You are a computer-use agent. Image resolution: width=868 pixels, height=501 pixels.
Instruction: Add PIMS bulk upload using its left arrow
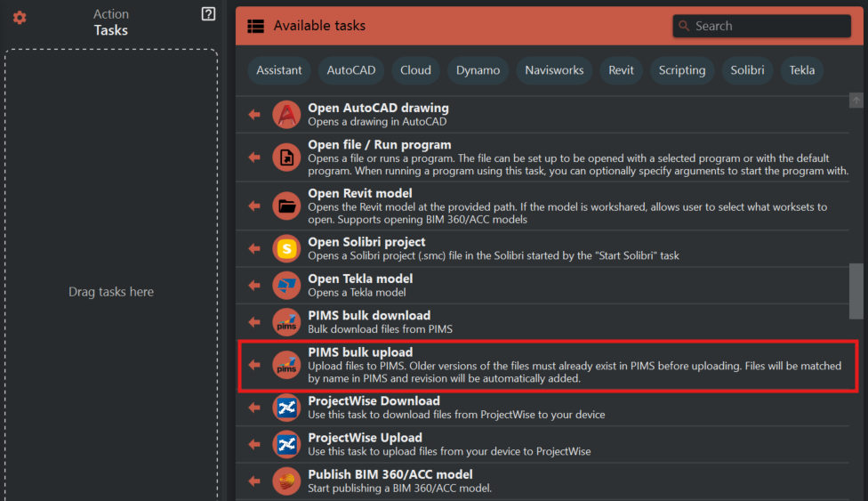[x=254, y=365]
